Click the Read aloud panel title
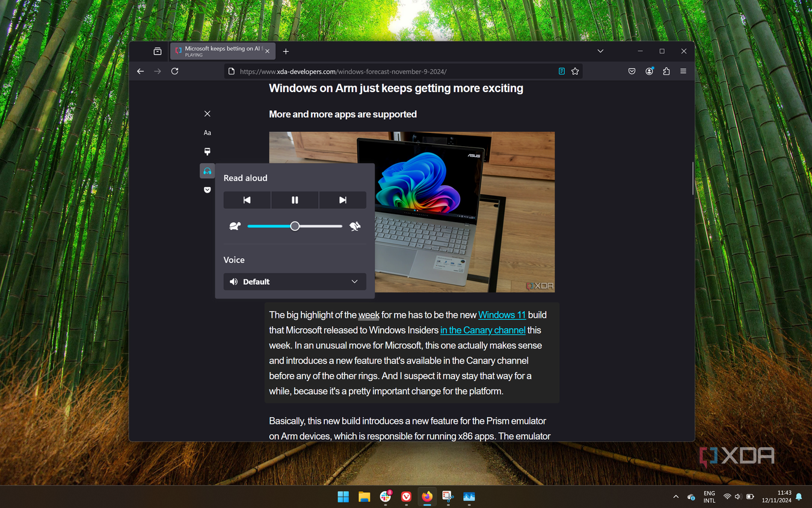The image size is (812, 508). click(x=245, y=178)
